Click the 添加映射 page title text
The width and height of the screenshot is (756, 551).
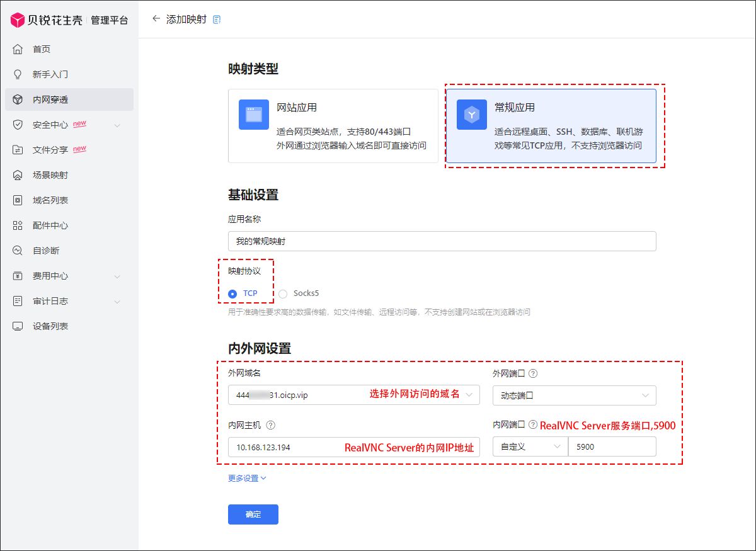186,20
